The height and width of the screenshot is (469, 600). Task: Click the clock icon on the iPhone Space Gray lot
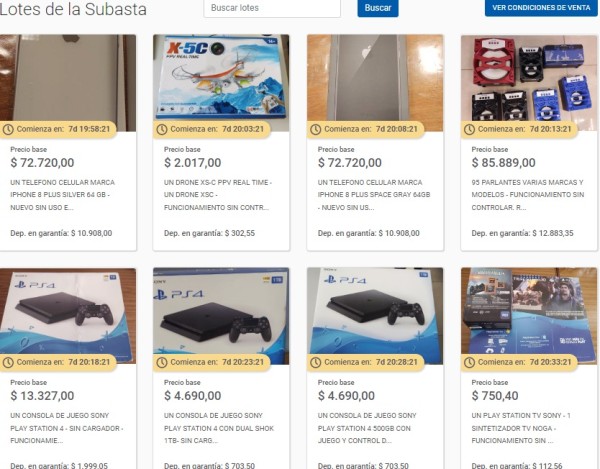coord(316,129)
